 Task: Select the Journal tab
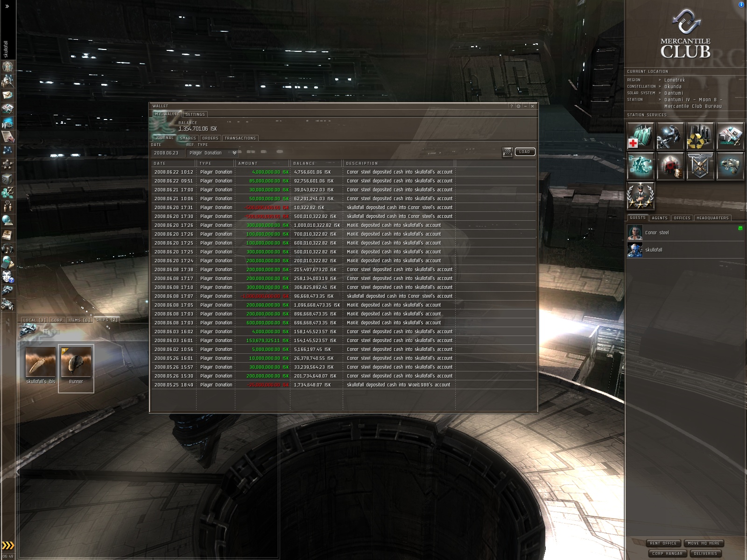164,138
